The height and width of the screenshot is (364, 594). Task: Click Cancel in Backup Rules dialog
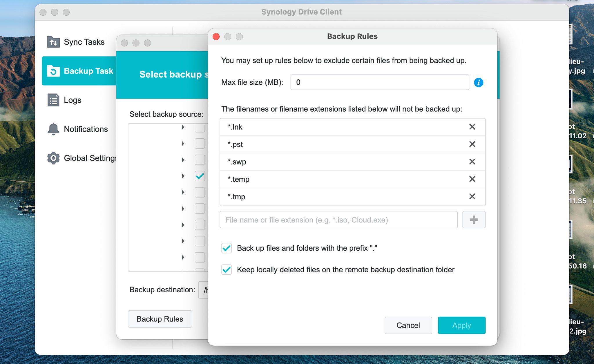[408, 325]
